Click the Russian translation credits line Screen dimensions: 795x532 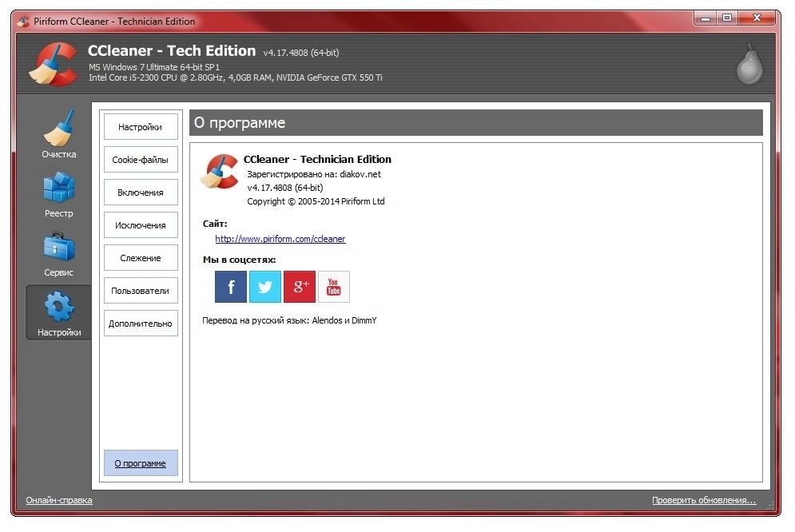pyautogui.click(x=289, y=320)
